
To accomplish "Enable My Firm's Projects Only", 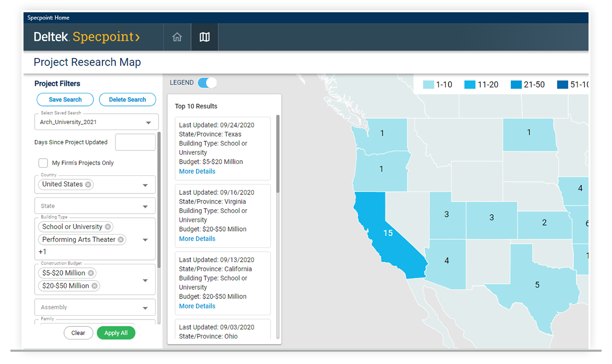I will (x=43, y=163).
